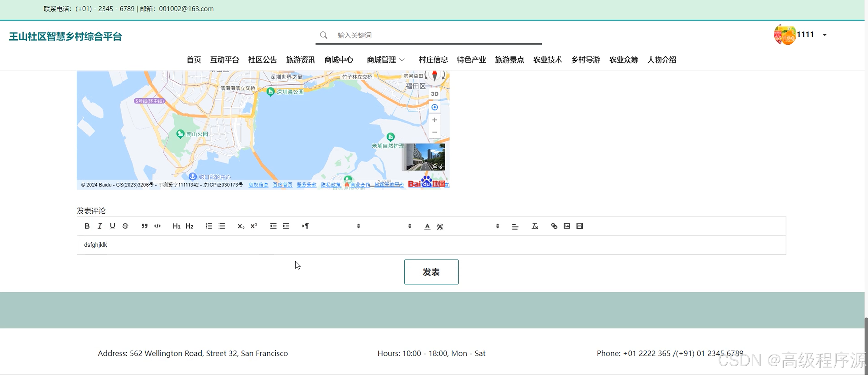This screenshot has width=868, height=375.
Task: Insert an image into the comment
Action: [567, 226]
